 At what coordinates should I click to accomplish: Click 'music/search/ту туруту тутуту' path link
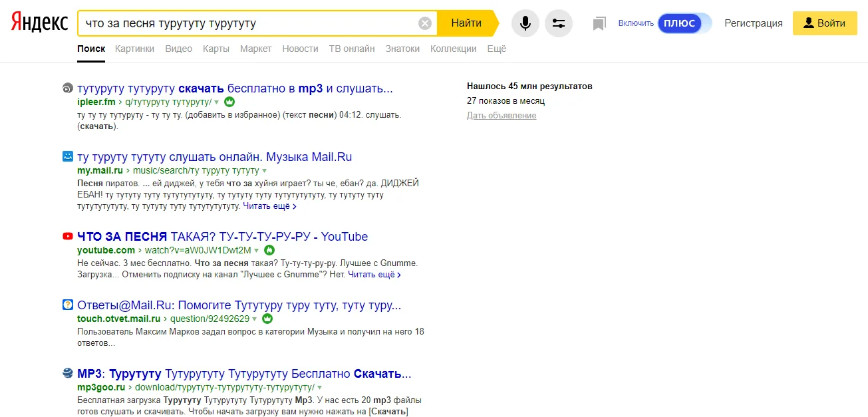[x=196, y=171]
